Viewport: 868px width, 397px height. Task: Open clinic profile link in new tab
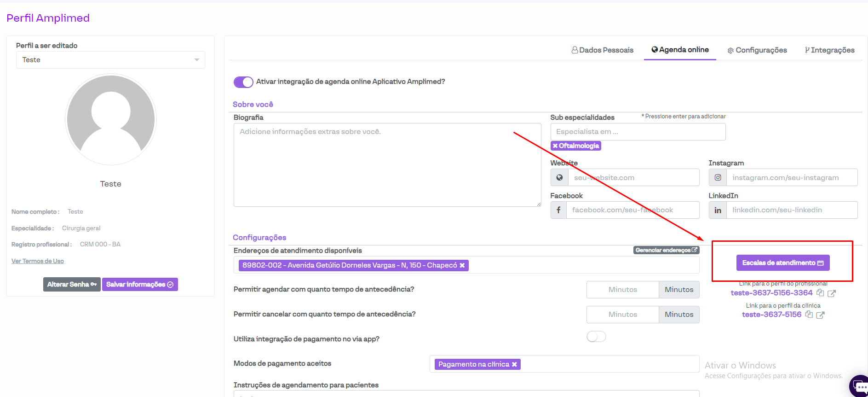pos(820,315)
